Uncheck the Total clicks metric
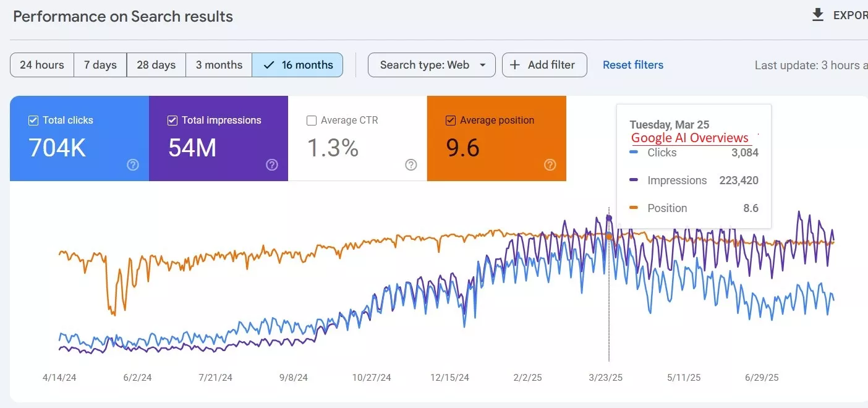This screenshot has width=868, height=408. [33, 120]
